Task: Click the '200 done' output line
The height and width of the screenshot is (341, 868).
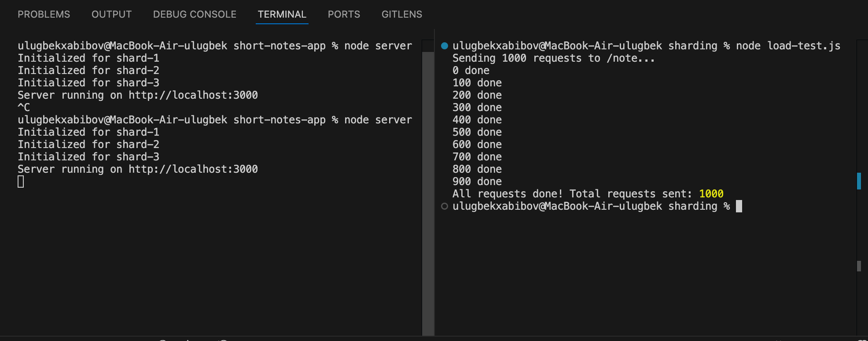Action: click(x=477, y=95)
